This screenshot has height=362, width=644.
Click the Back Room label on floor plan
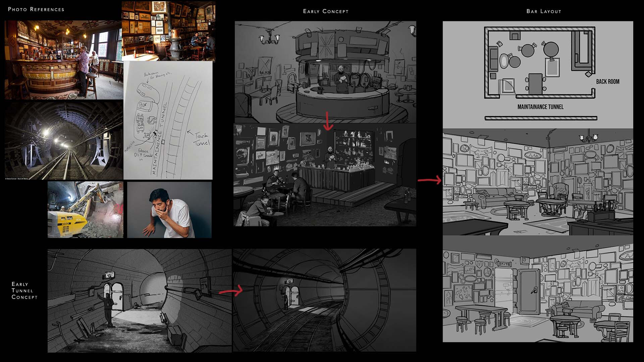pos(607,81)
